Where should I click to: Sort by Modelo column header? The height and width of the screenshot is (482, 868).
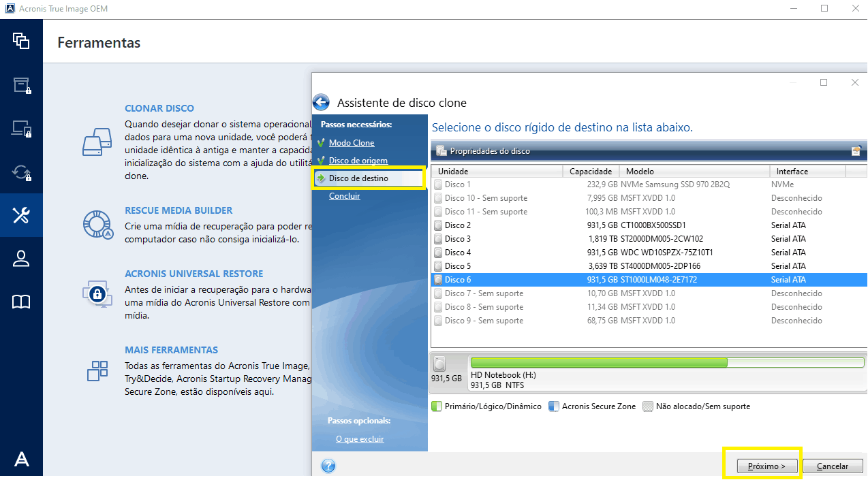[695, 172]
